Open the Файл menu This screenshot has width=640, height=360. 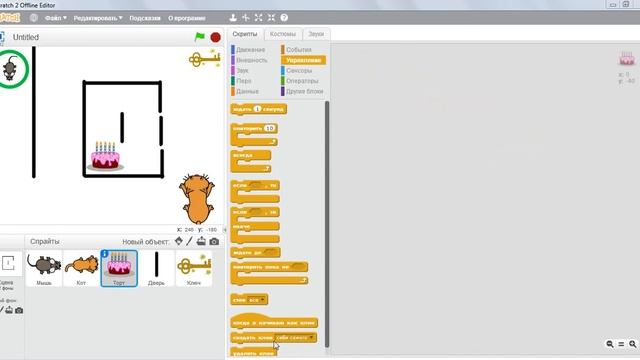pos(56,18)
